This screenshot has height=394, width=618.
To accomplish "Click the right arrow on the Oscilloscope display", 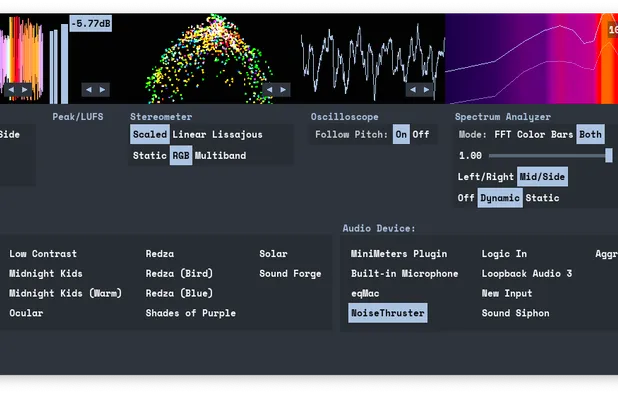I will pyautogui.click(x=426, y=90).
